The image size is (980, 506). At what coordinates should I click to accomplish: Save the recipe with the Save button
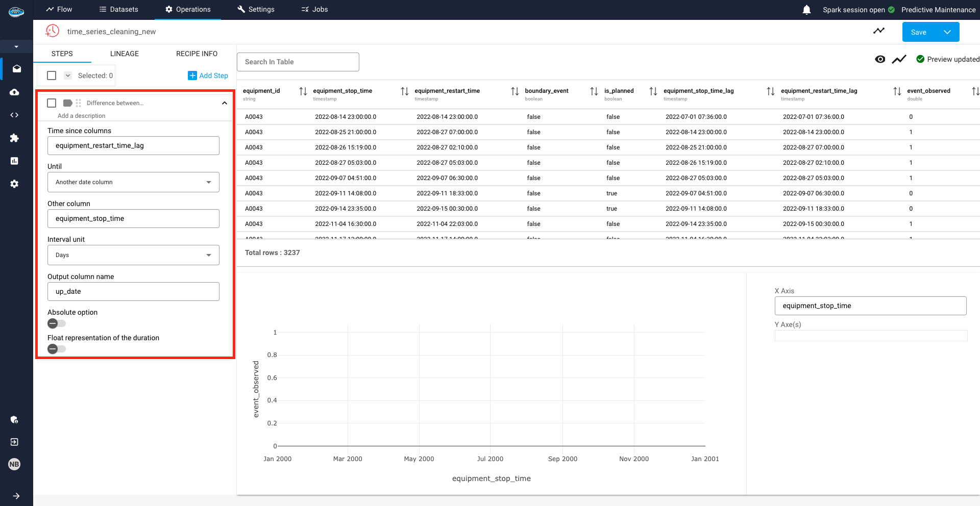coord(919,32)
